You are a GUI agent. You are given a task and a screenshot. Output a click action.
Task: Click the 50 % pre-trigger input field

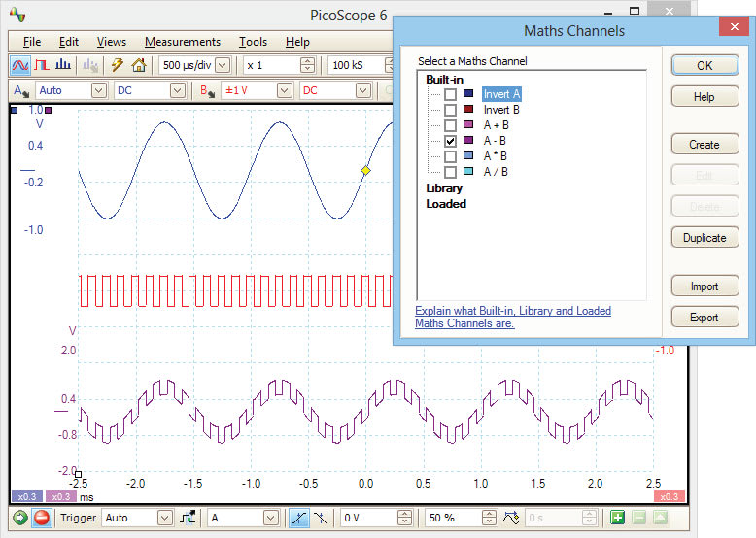tap(454, 518)
